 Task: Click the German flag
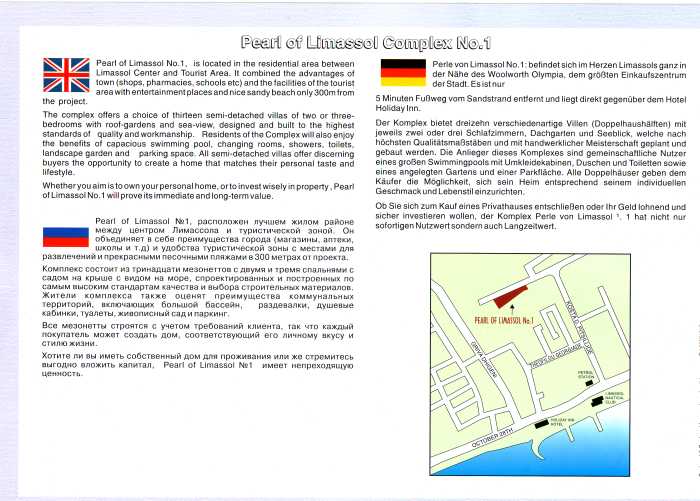point(403,73)
